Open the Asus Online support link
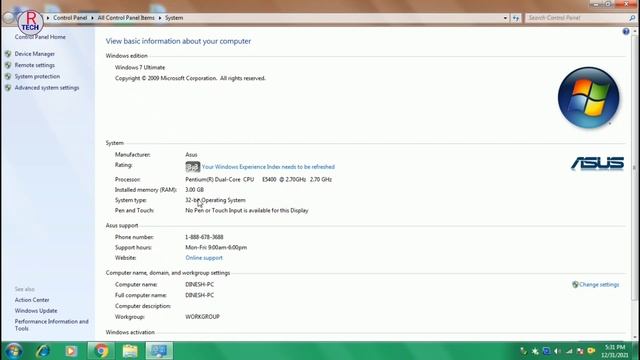The height and width of the screenshot is (360, 640). [x=204, y=258]
